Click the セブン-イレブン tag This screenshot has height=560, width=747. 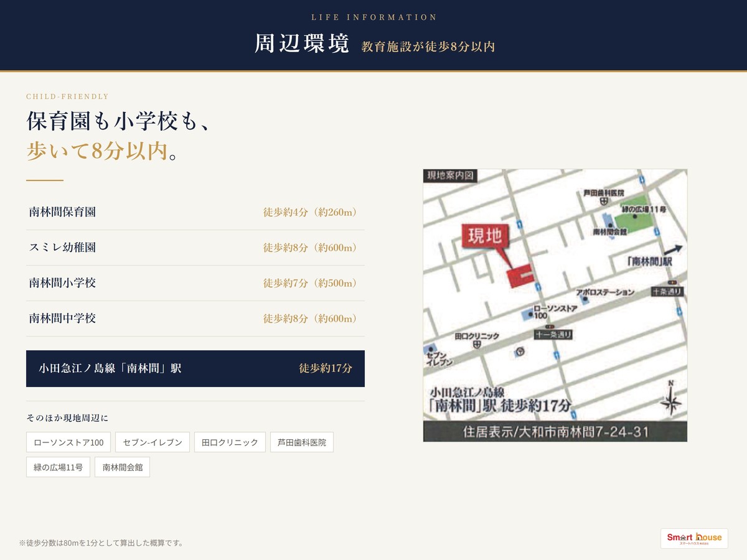click(153, 442)
